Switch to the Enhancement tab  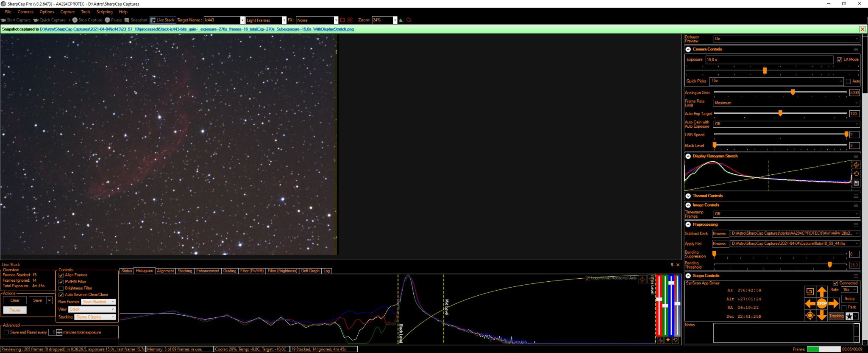coord(208,271)
